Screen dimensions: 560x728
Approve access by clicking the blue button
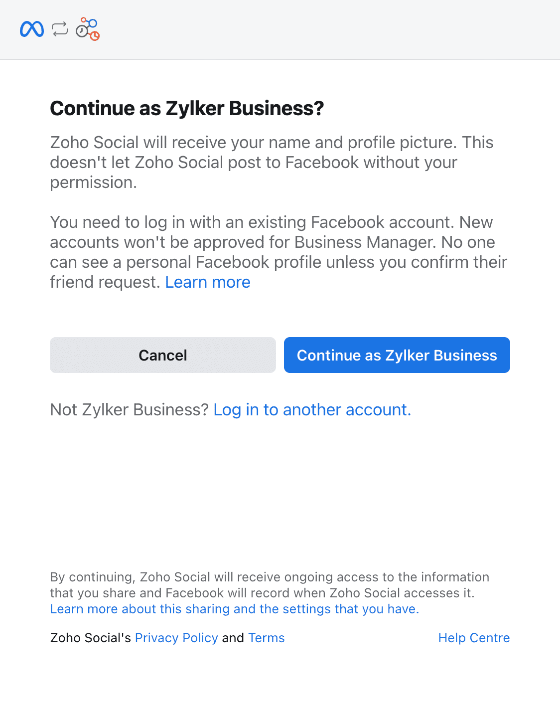[397, 355]
